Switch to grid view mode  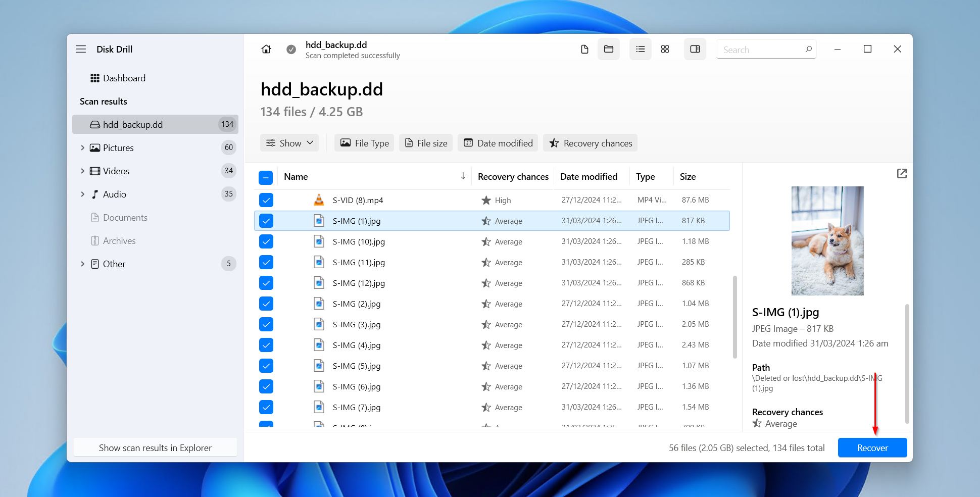(665, 49)
